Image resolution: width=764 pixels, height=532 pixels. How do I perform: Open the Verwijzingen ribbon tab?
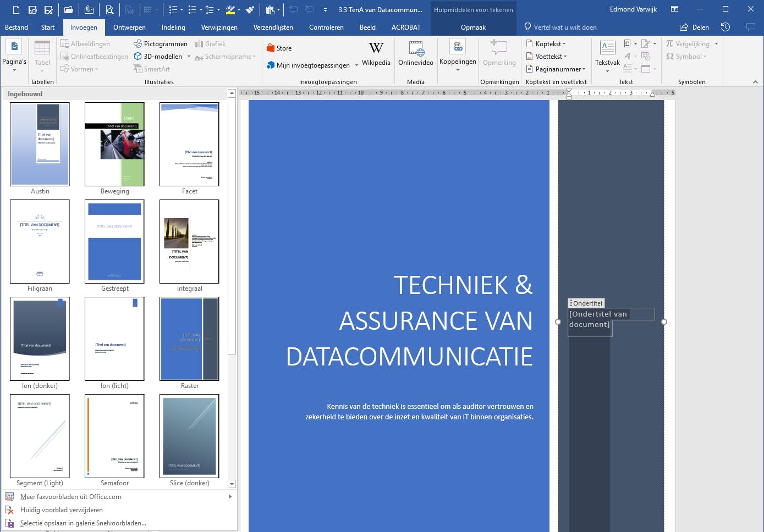219,27
